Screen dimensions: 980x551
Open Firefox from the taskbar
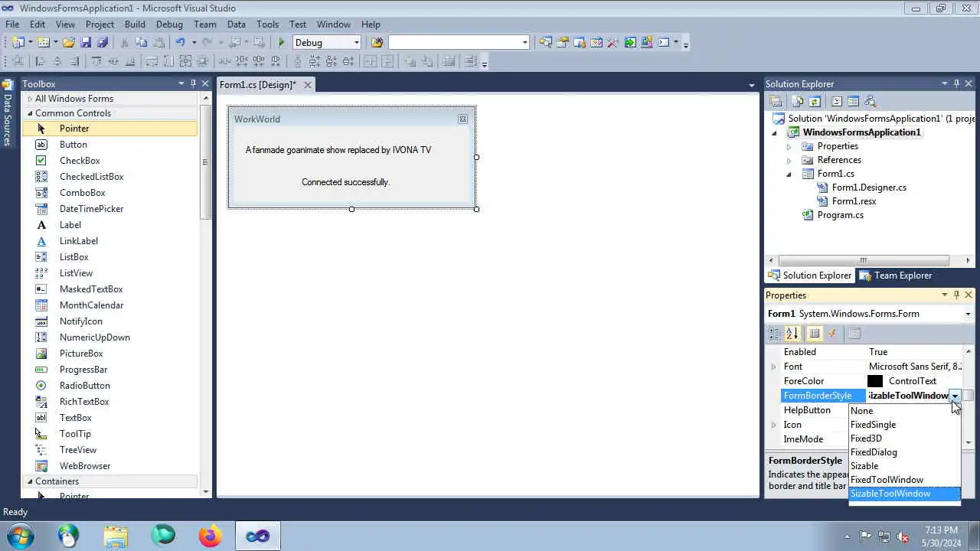coord(210,536)
